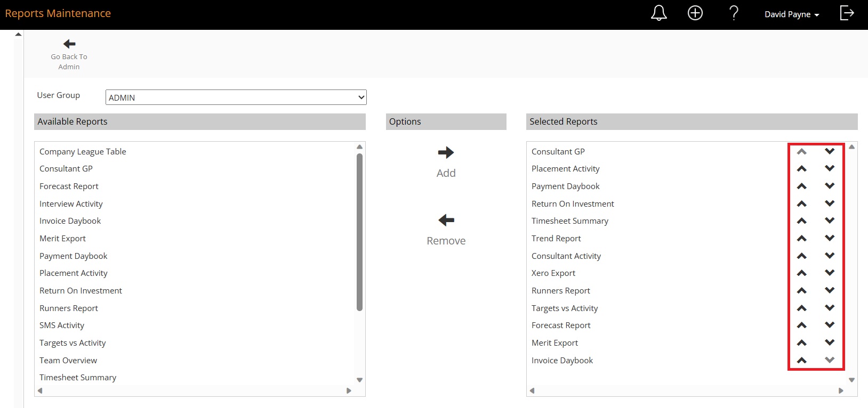Select Consultant GP in Available Reports

(x=66, y=169)
